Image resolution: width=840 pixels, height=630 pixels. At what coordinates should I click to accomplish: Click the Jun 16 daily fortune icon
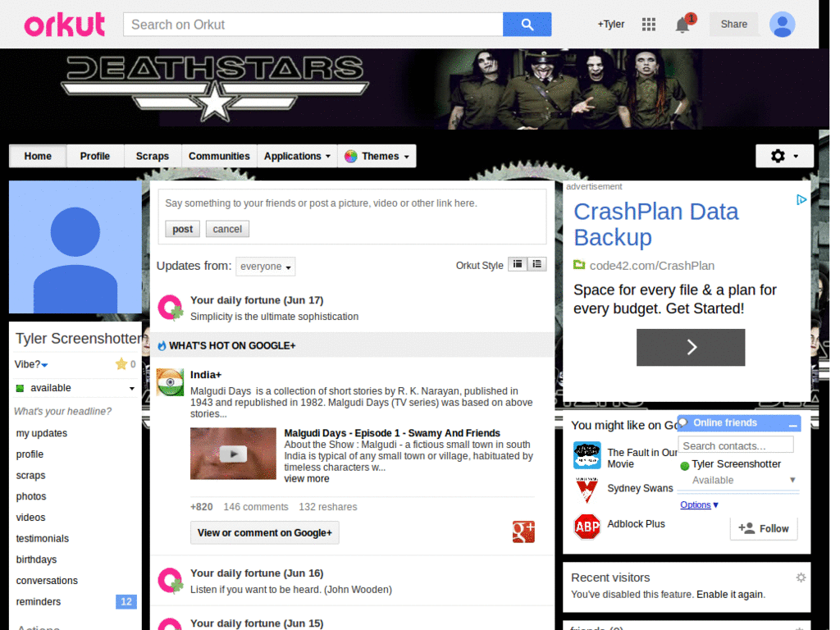point(171,581)
